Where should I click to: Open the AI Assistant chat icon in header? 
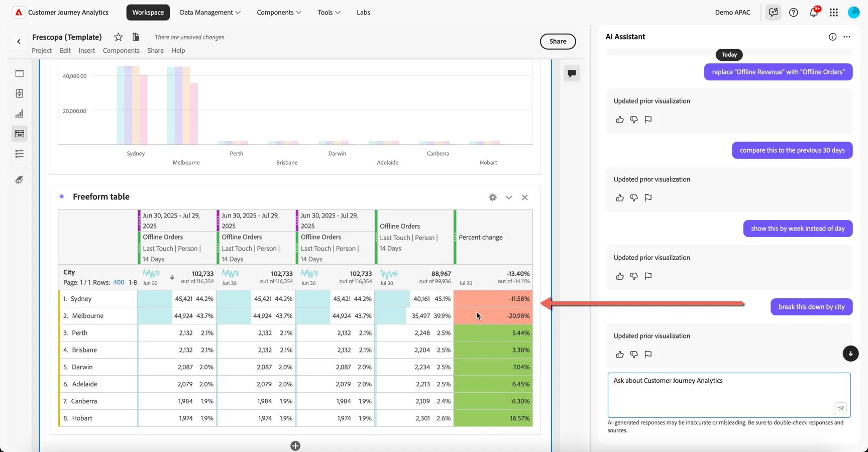click(773, 13)
